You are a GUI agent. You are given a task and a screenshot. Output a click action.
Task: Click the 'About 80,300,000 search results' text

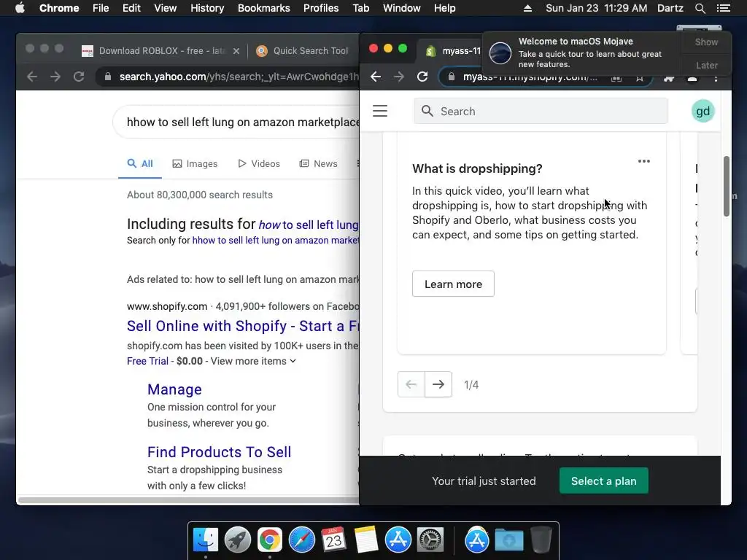[200, 195]
